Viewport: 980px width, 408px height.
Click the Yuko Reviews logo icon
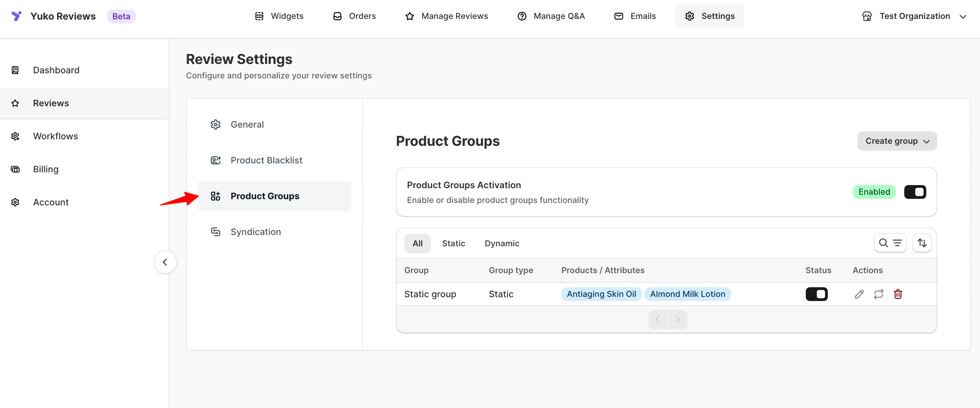coord(17,16)
